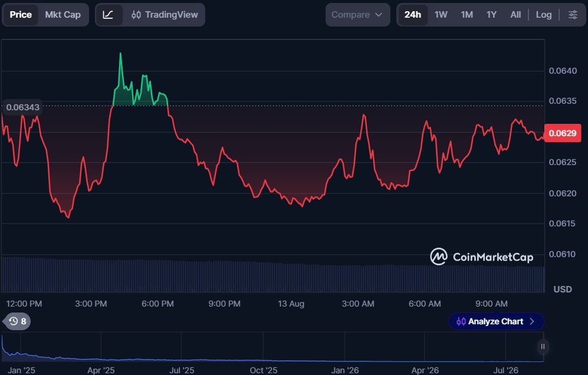588x375 pixels.
Task: Switch to line chart view icon
Action: [109, 15]
